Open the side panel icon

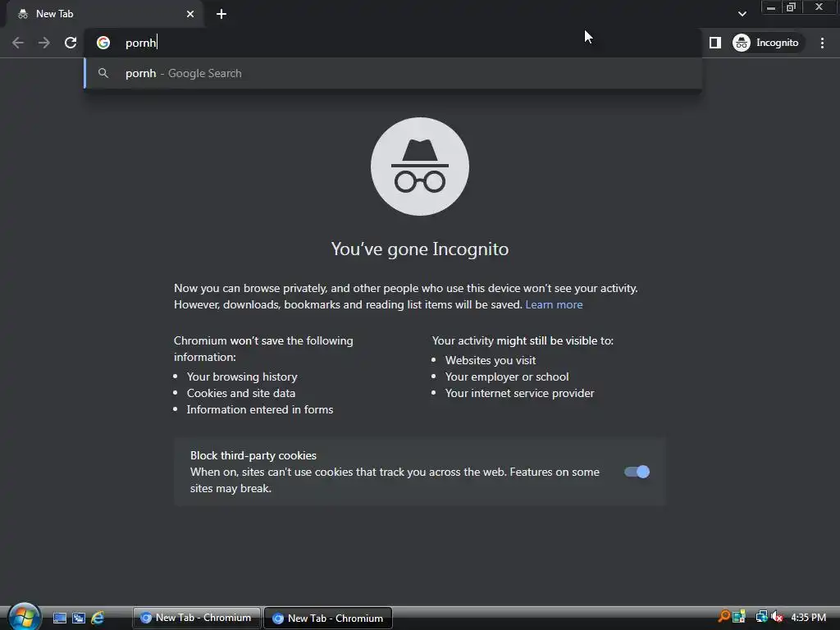pyautogui.click(x=715, y=43)
